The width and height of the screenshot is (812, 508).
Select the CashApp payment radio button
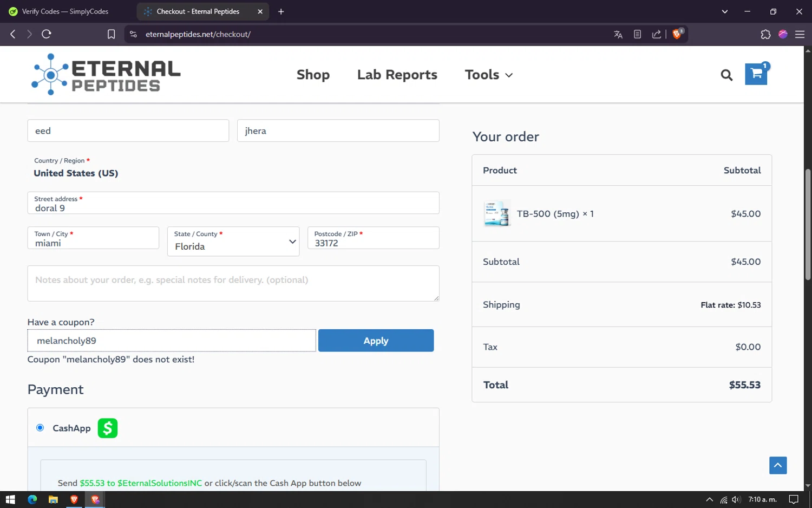40,428
